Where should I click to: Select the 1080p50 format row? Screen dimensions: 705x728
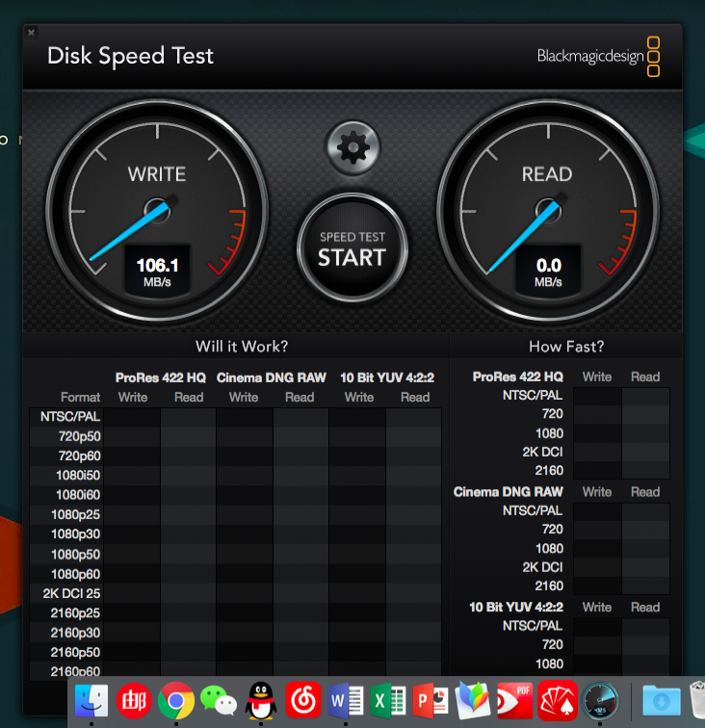tap(235, 555)
